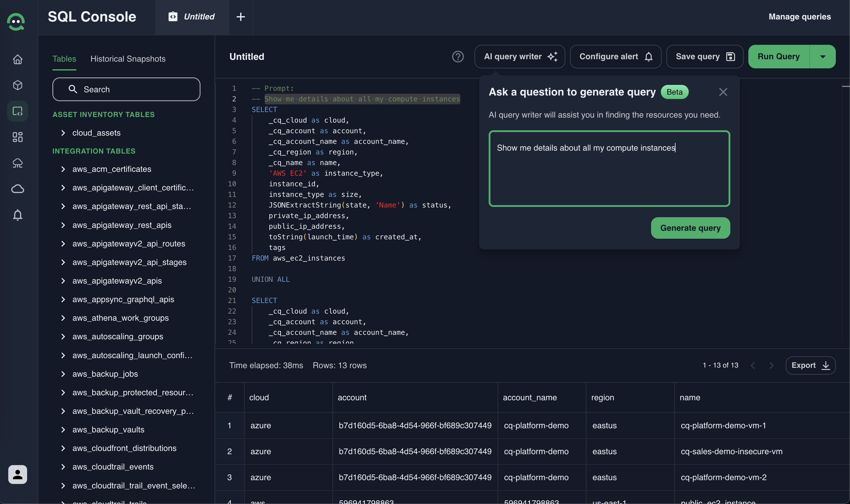Close the AI query writer popup
Viewport: 850px width, 504px height.
point(723,92)
